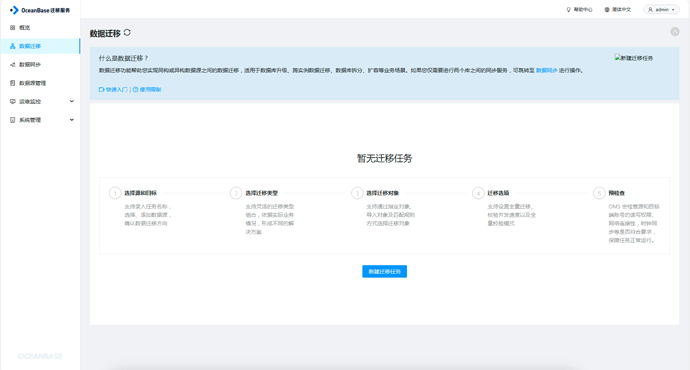Viewport: 690px width, 370px height.
Task: Expand the 系统管理 submenu chevron
Action: coord(72,120)
